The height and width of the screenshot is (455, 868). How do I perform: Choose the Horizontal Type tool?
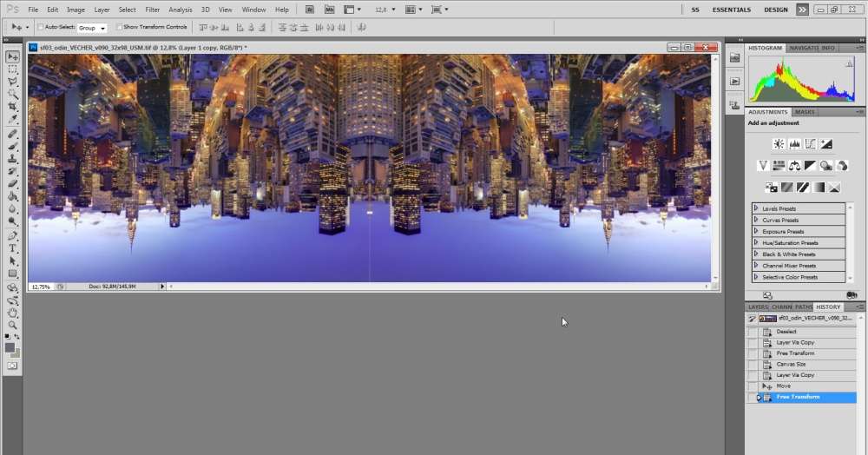(13, 248)
